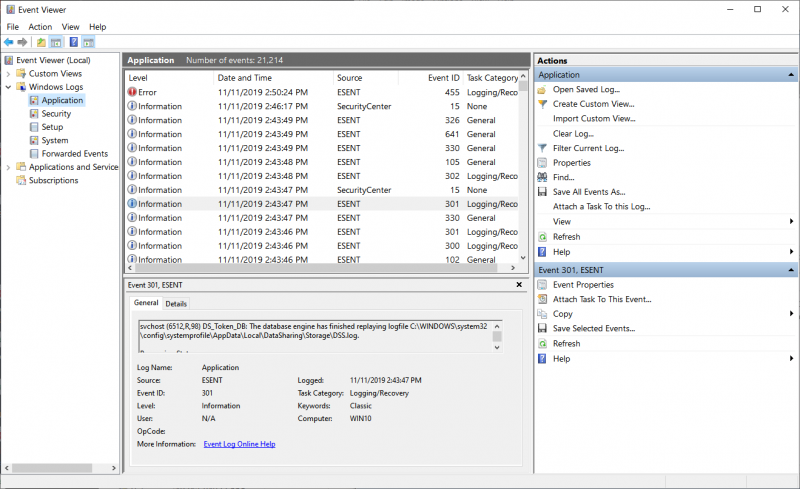Click Import Custom View action
Image resolution: width=800 pixels, height=489 pixels.
tap(594, 119)
